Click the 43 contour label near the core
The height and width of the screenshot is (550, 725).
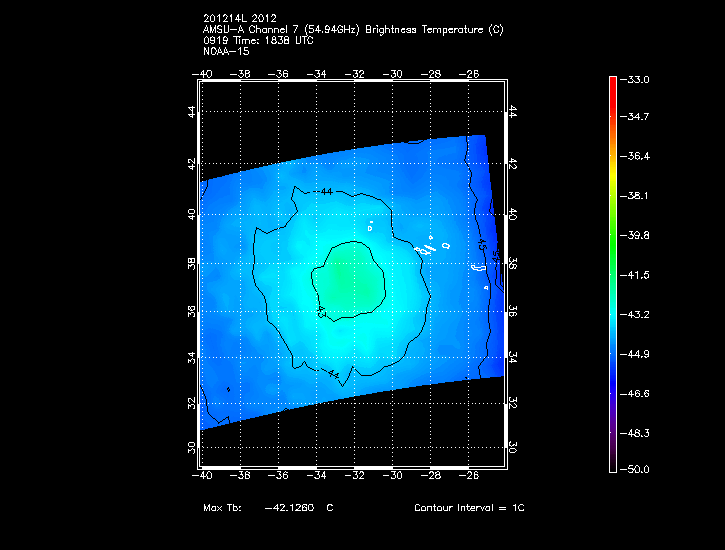321,312
